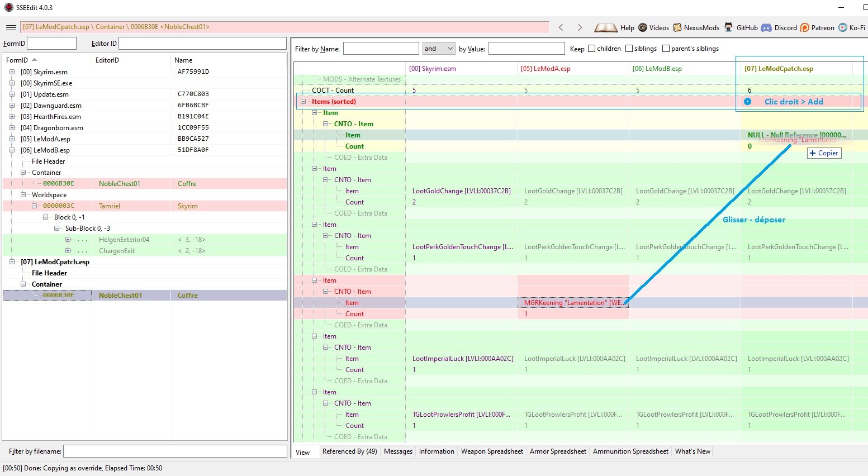The height and width of the screenshot is (476, 868).
Task: Select ChargenExit cell row
Action: pos(145,251)
